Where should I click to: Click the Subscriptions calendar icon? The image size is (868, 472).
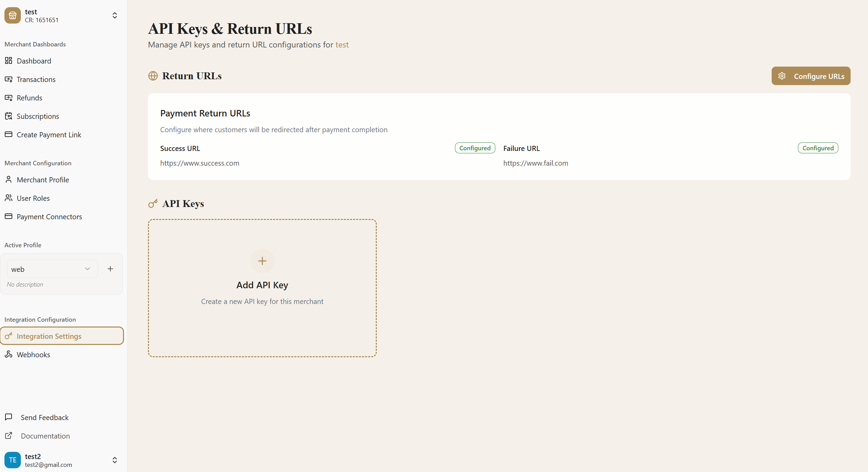coord(9,116)
